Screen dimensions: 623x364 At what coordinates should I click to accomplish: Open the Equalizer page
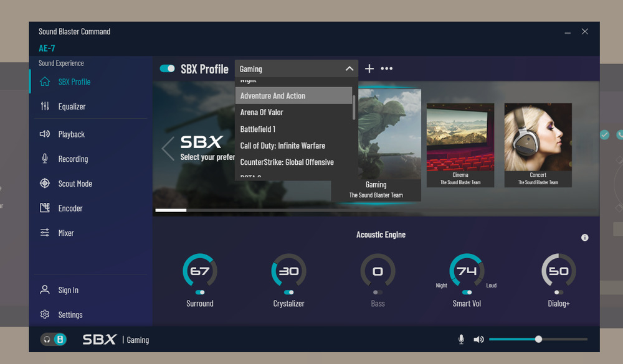[72, 106]
